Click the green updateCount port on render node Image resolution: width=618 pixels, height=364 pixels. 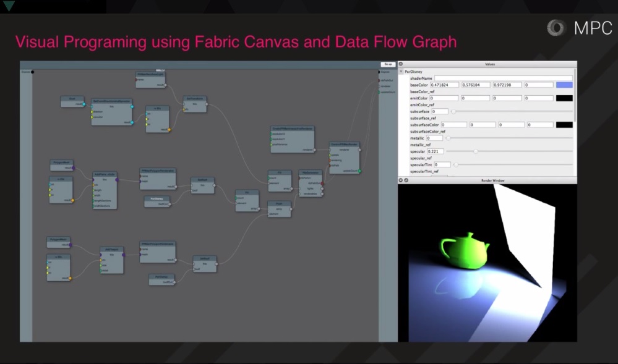pyautogui.click(x=359, y=171)
